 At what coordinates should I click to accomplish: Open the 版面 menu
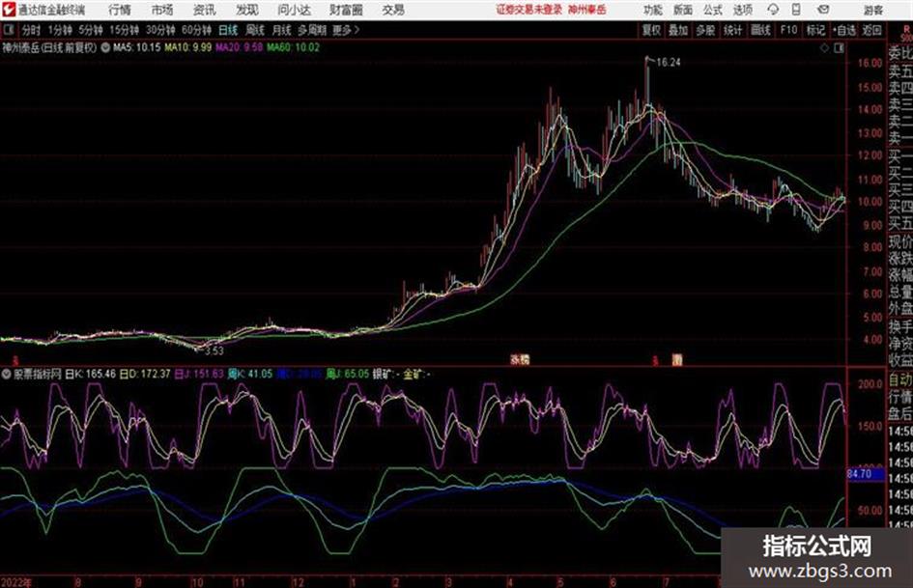click(x=682, y=10)
